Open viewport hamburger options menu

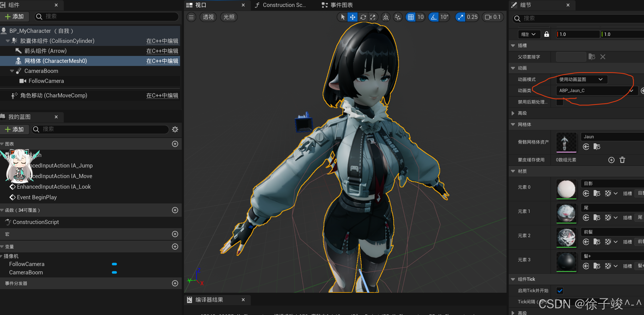pos(191,17)
